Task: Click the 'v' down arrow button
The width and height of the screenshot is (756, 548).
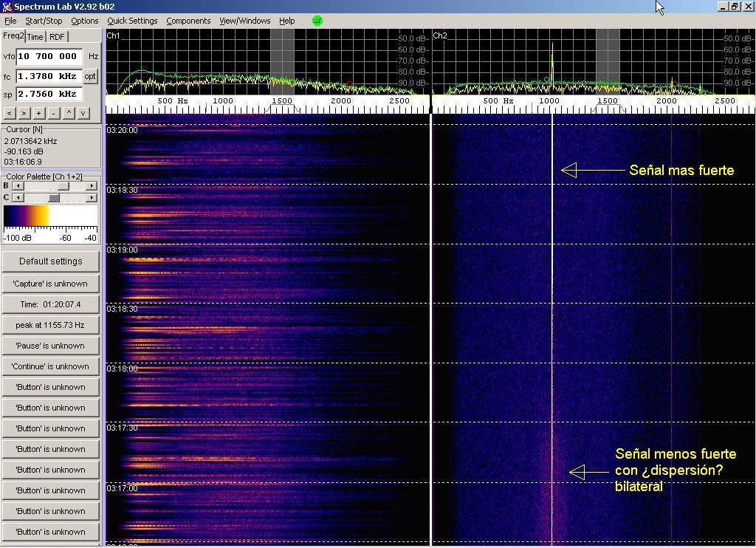Action: pyautogui.click(x=83, y=113)
